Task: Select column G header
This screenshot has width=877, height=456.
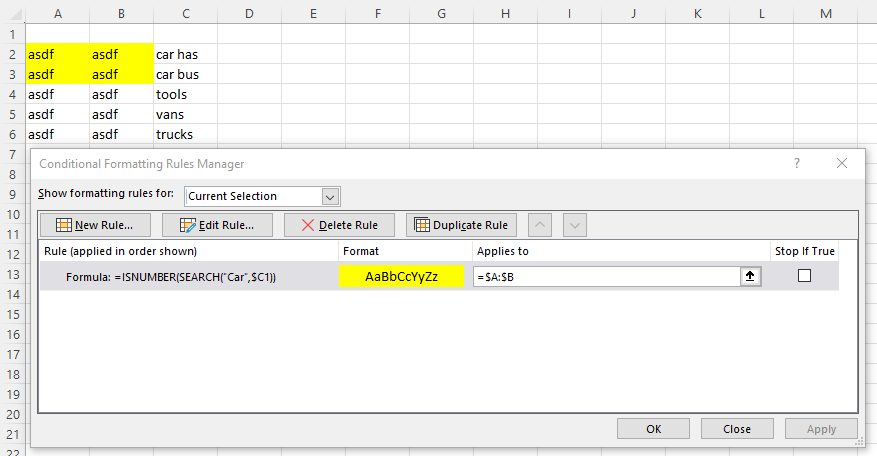Action: [x=441, y=13]
